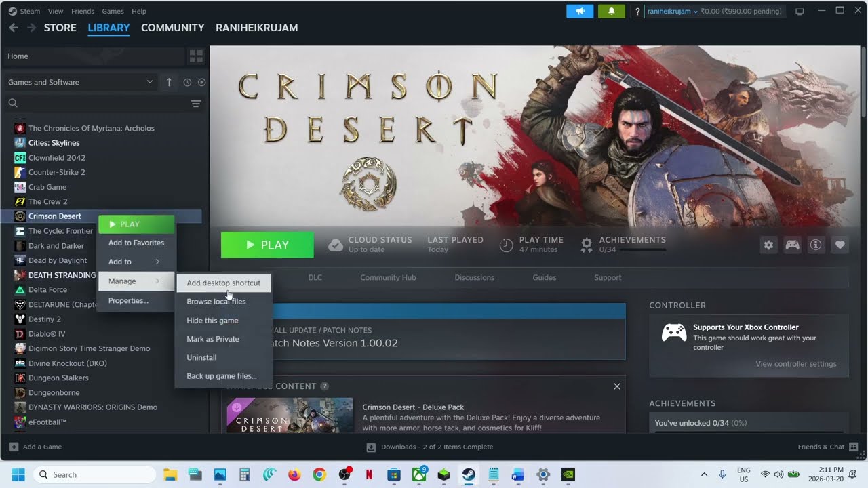Click the achievements 0/34 progress bar
Image resolution: width=868 pixels, height=488 pixels.
(642, 250)
